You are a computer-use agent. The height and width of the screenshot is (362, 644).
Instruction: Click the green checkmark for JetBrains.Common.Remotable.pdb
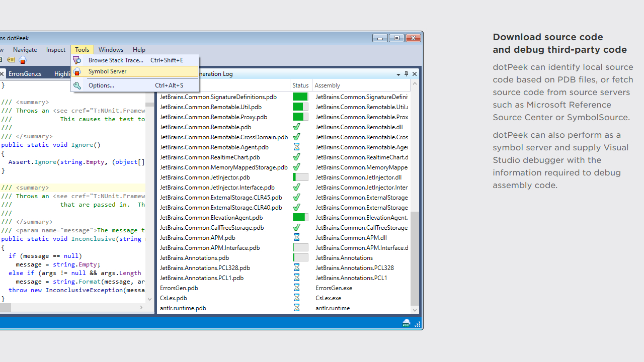pos(297,127)
